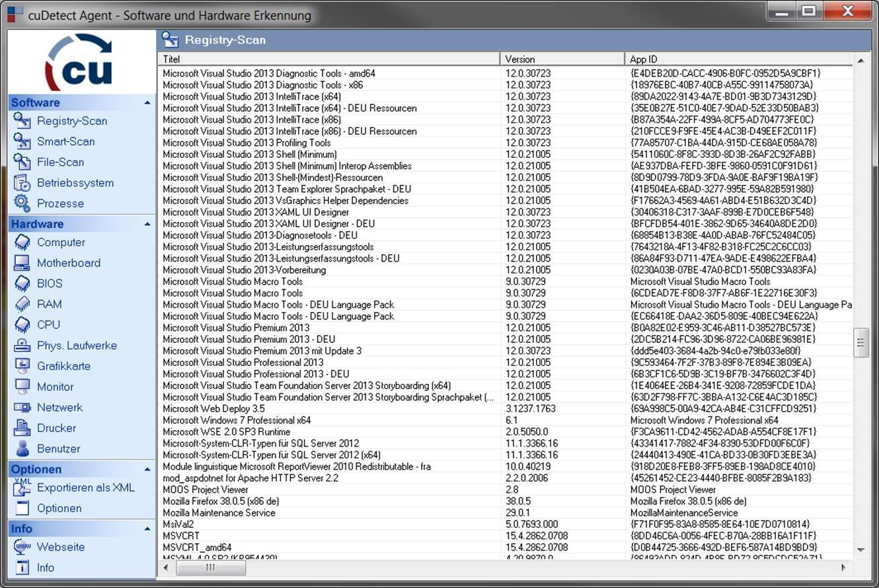Sort list by Version column header
The image size is (879, 588).
(562, 59)
